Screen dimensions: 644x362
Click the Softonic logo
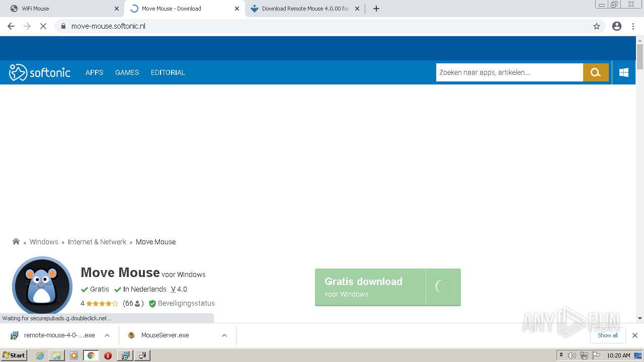pos(40,72)
